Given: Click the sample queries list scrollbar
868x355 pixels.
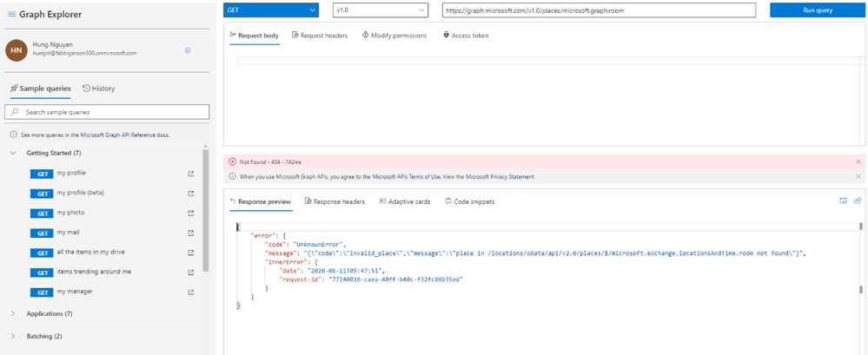Looking at the screenshot, I should pos(206,210).
